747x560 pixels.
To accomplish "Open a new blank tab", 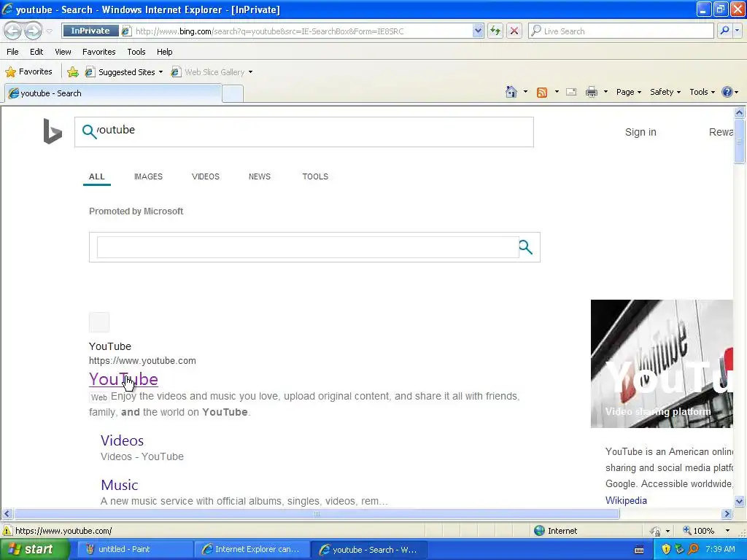I will (x=233, y=94).
